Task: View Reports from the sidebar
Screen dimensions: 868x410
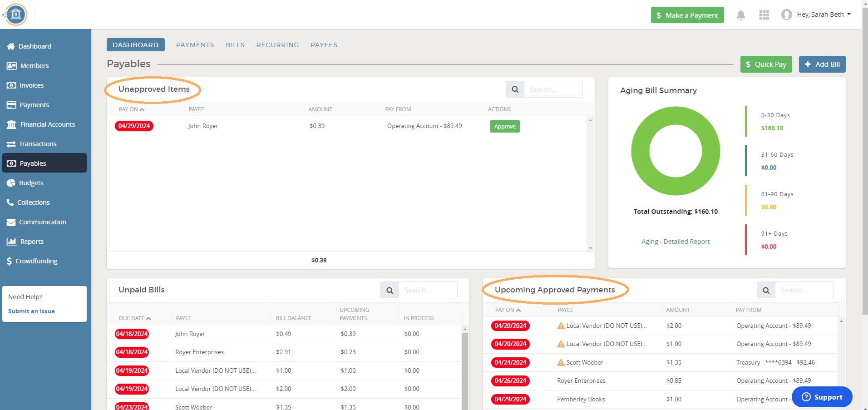Action: 31,241
